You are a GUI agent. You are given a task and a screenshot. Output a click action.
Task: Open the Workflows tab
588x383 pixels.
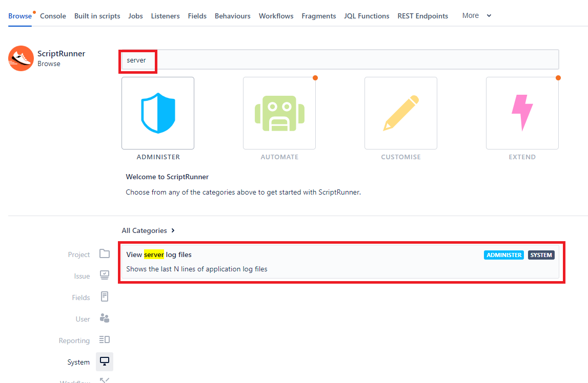click(276, 16)
